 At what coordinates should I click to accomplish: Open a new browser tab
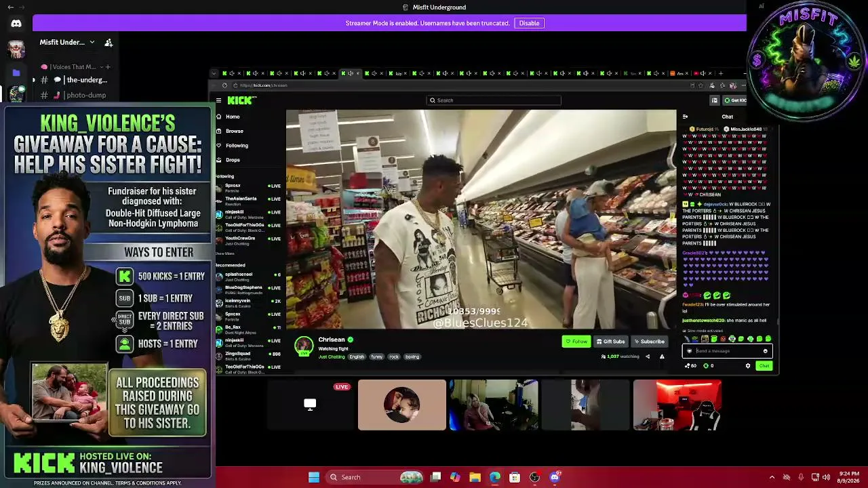click(721, 73)
